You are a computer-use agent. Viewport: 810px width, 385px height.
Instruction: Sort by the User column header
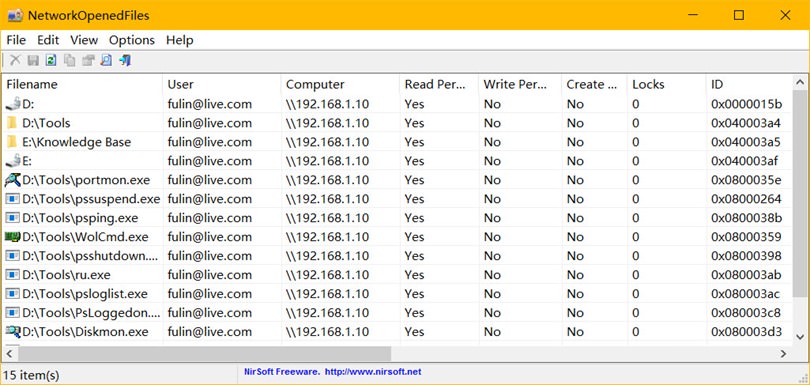223,84
